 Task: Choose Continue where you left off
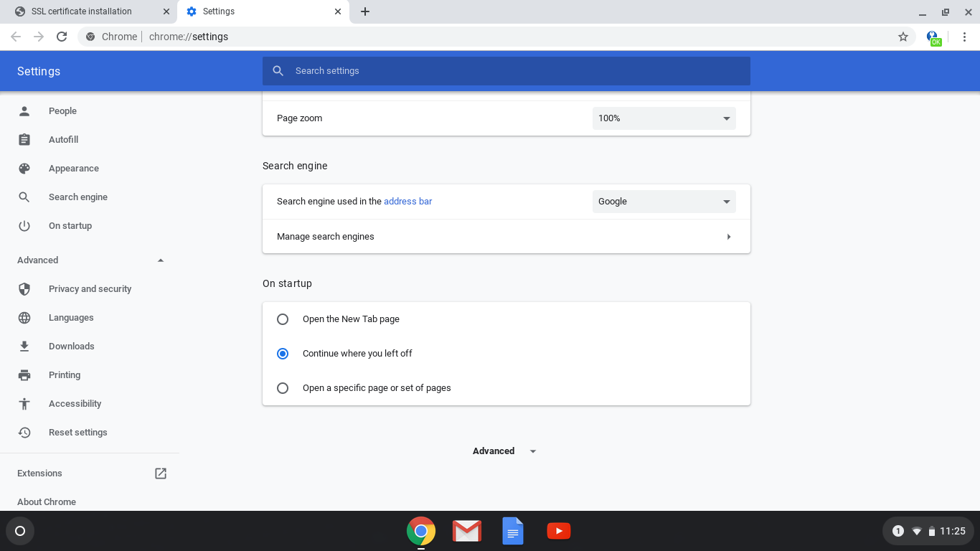(283, 353)
